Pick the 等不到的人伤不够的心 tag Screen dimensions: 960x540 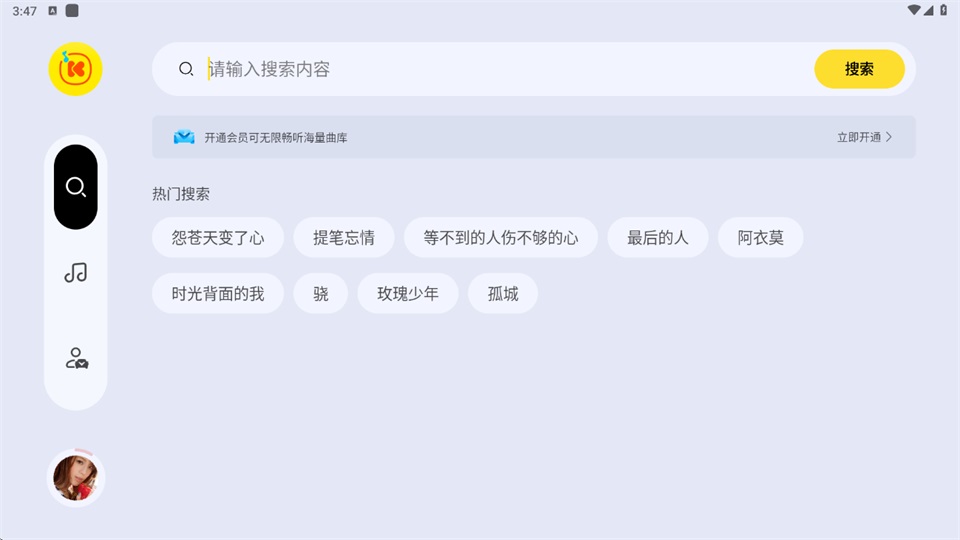pos(501,238)
